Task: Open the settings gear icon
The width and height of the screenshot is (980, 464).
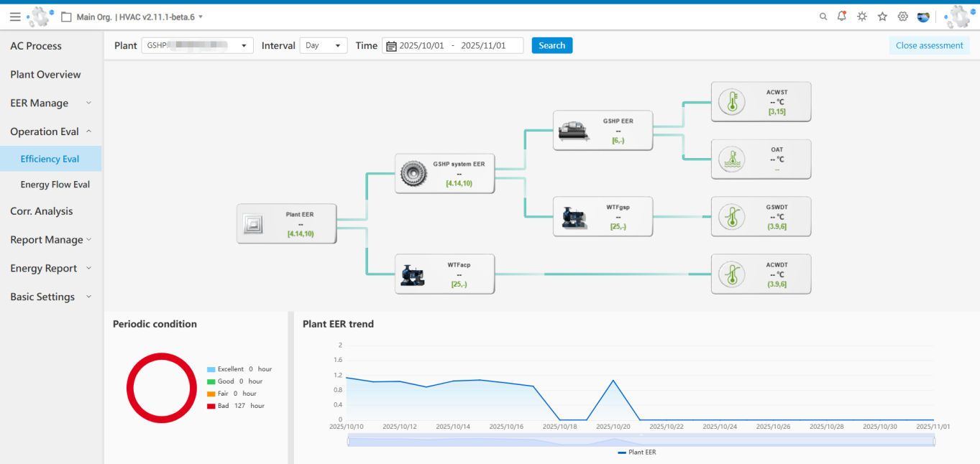Action: tap(902, 17)
